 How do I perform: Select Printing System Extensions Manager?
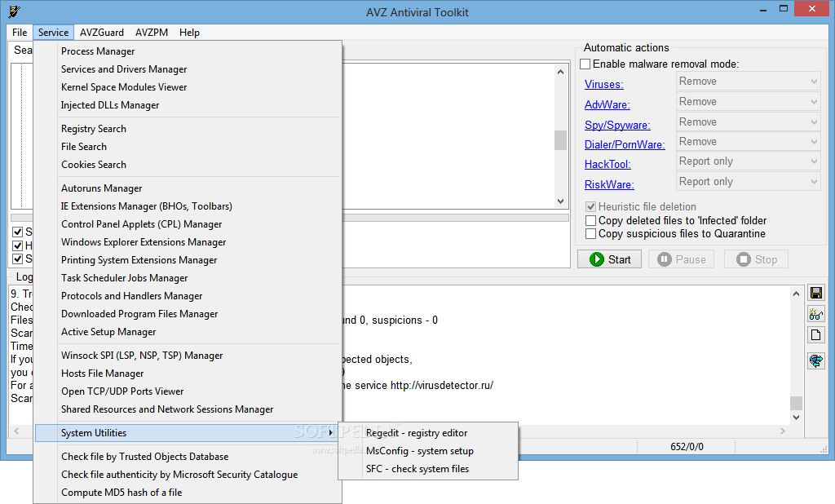point(188,260)
